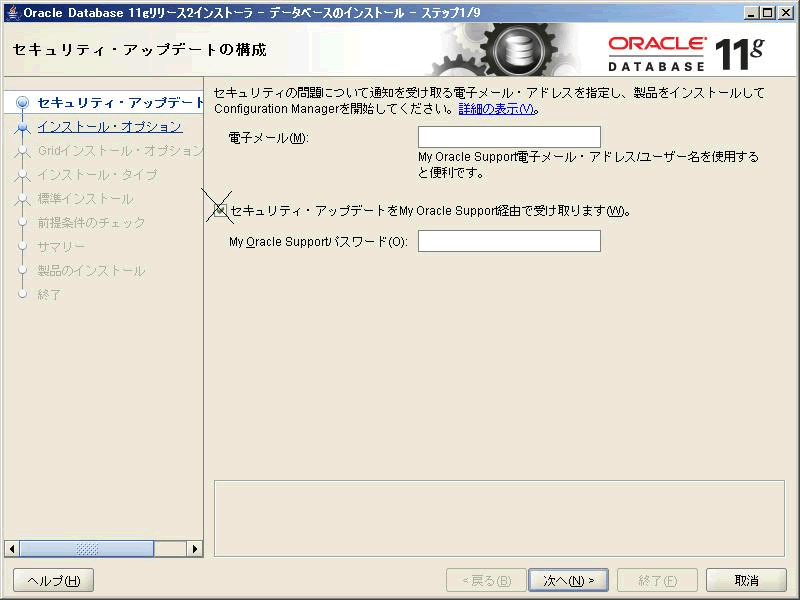
Task: Focus the My Oracle Support password field
Action: pos(509,242)
